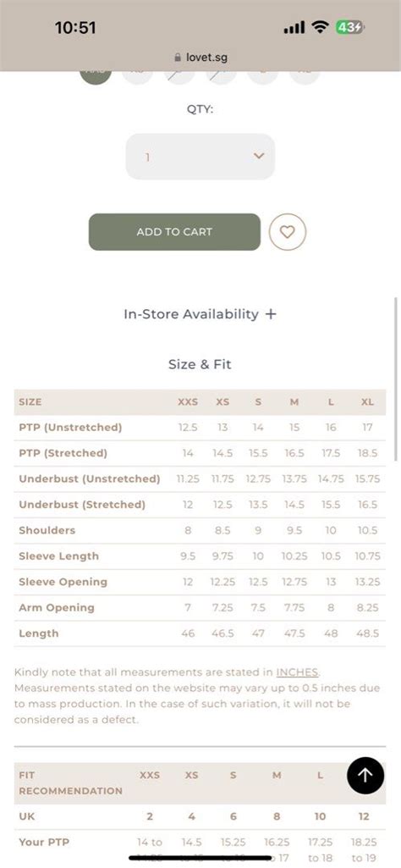The width and height of the screenshot is (401, 868).
Task: Tap the Size & Fit heading
Action: pyautogui.click(x=200, y=364)
